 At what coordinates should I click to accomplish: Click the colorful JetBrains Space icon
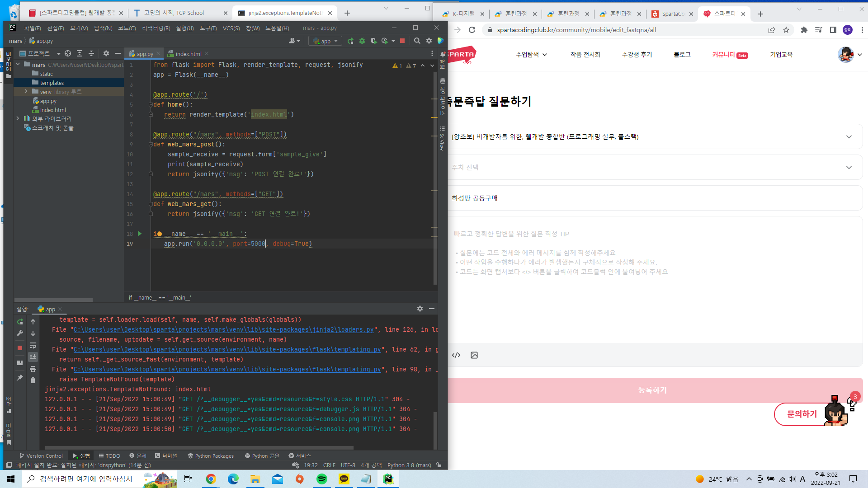tap(441, 41)
